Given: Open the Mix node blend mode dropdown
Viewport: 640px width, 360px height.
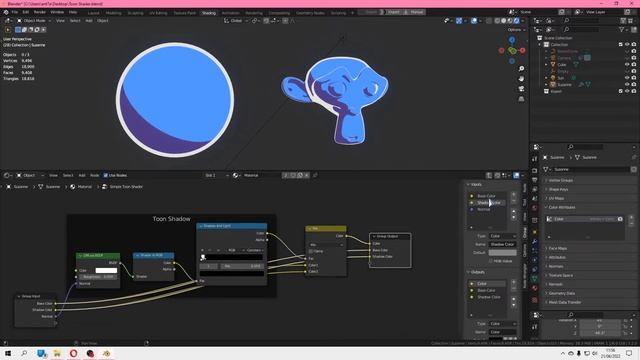Looking at the screenshot, I should pos(326,244).
